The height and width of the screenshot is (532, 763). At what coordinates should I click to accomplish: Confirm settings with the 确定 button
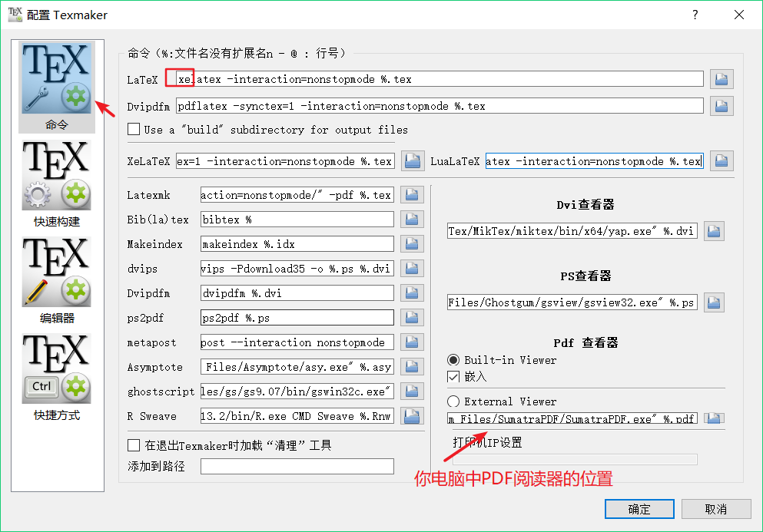point(639,509)
